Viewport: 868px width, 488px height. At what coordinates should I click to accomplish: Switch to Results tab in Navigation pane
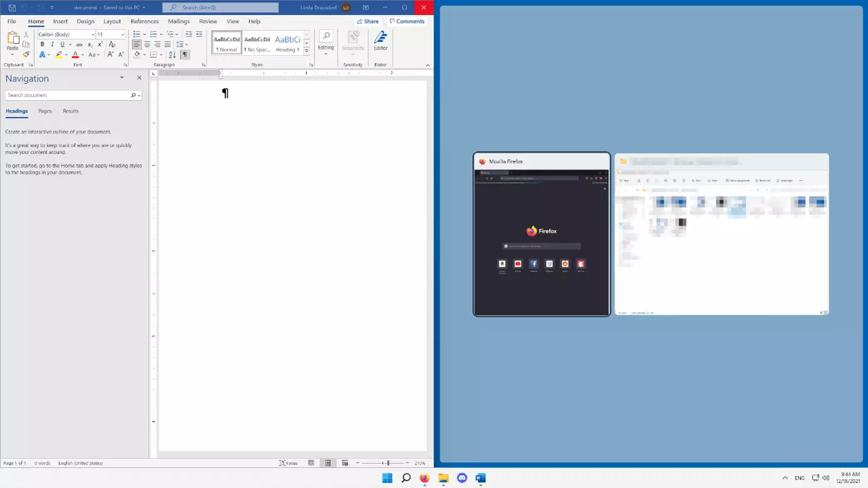(x=71, y=111)
